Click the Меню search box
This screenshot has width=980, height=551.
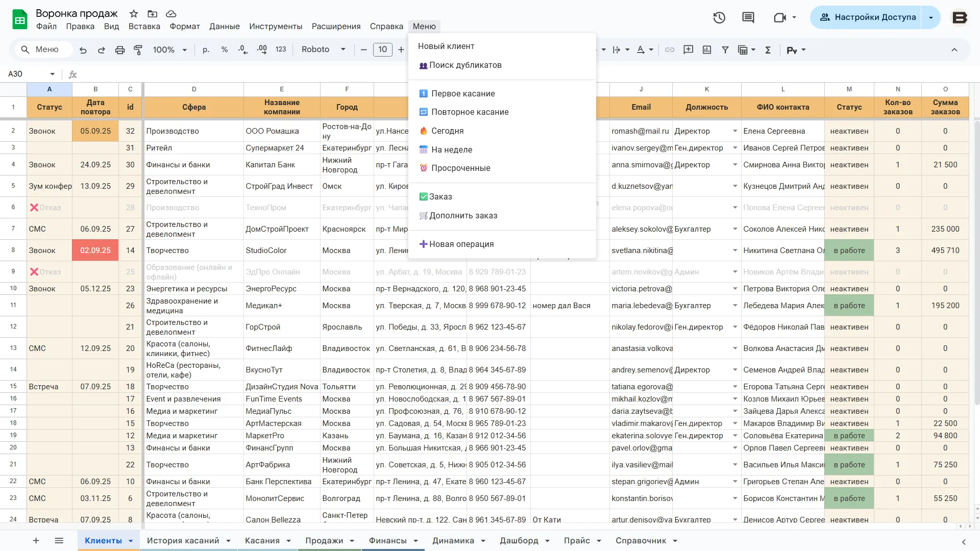[x=43, y=49]
